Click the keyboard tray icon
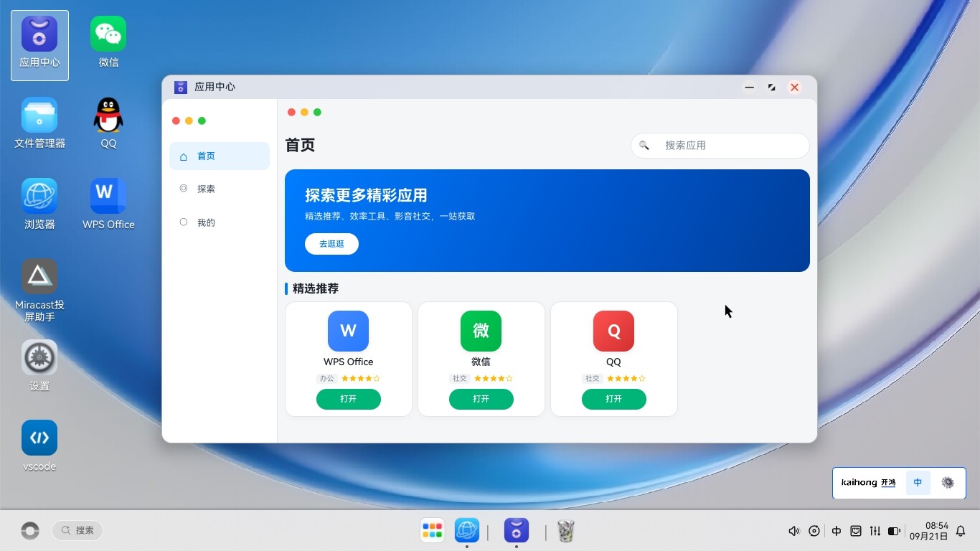980x551 pixels. (x=856, y=532)
